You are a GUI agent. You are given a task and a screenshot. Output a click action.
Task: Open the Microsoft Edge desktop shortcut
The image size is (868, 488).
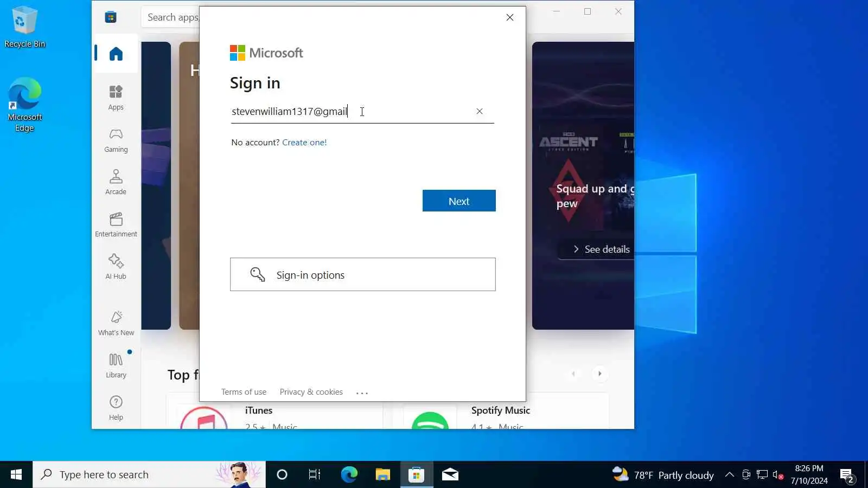tap(24, 105)
